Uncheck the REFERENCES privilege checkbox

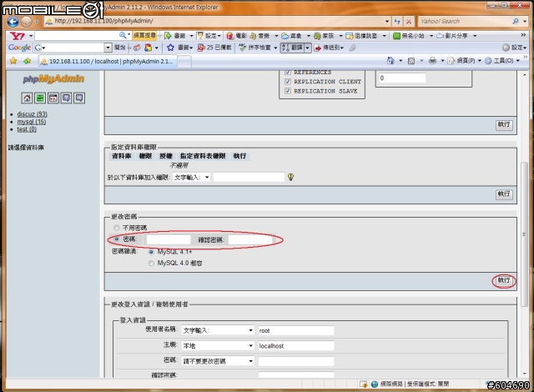click(x=288, y=72)
